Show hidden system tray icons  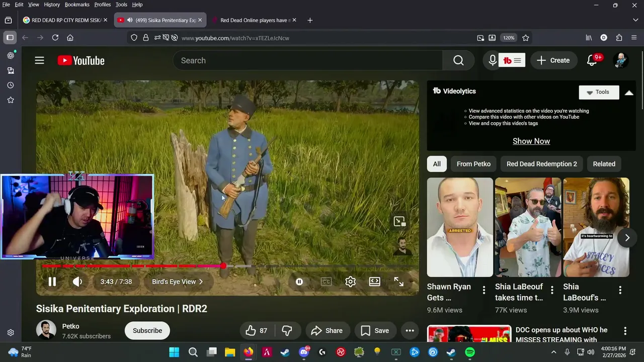(x=553, y=352)
